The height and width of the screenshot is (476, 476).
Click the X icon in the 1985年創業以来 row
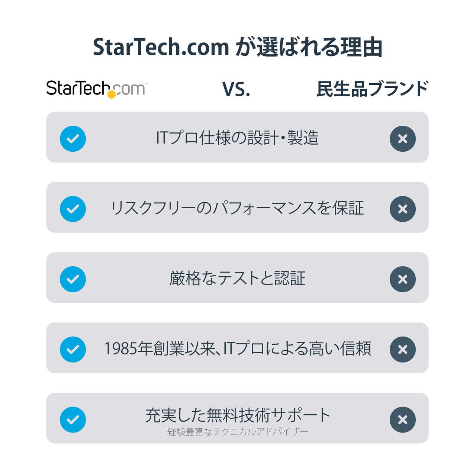pos(402,350)
